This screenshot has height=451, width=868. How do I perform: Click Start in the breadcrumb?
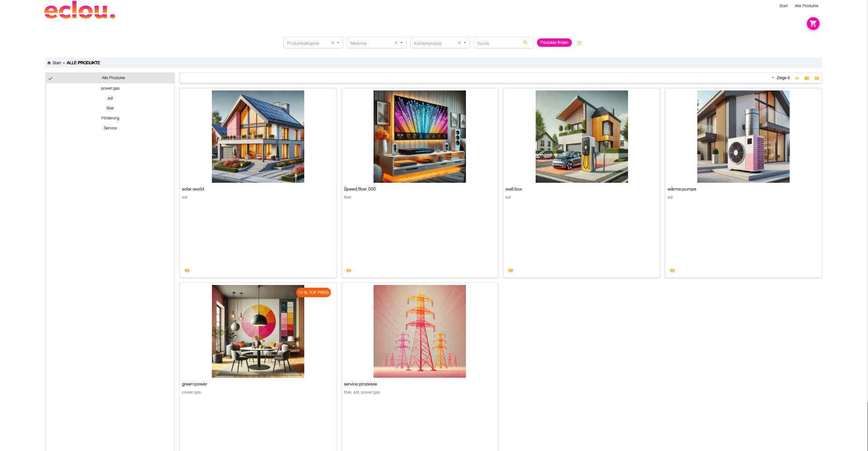57,63
